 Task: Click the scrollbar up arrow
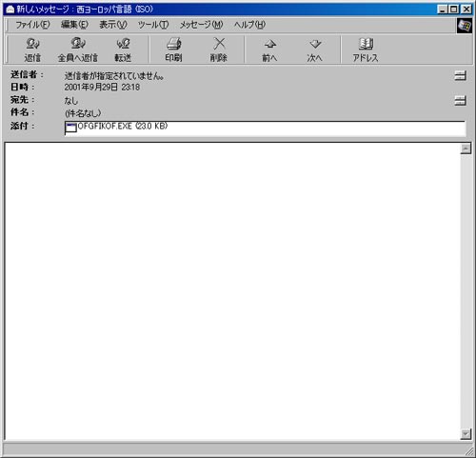pyautogui.click(x=466, y=149)
